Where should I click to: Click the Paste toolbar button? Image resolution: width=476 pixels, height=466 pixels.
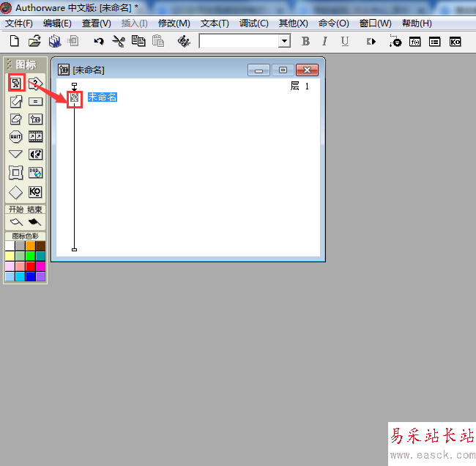158,41
